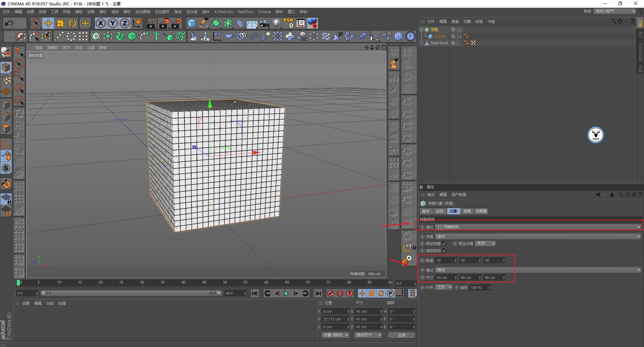Click the Undo arrow icon
The image size is (644, 347).
9,23
